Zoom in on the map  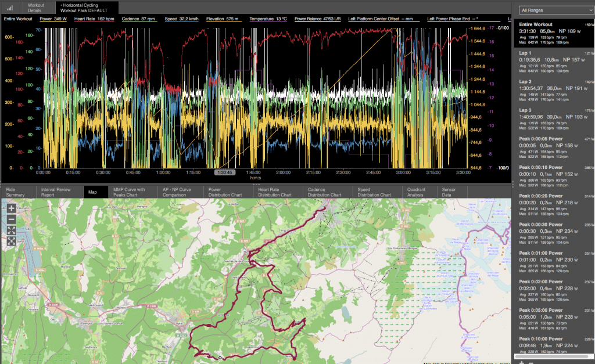click(11, 208)
